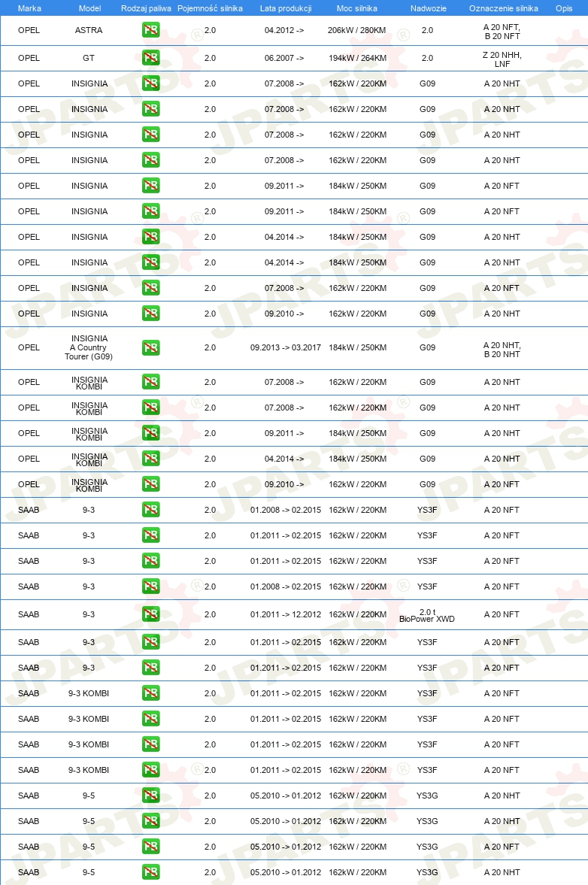Click the fuel icon in the SAAB 9-3 BioPower XWD row
The height and width of the screenshot is (885, 588).
coord(150,614)
